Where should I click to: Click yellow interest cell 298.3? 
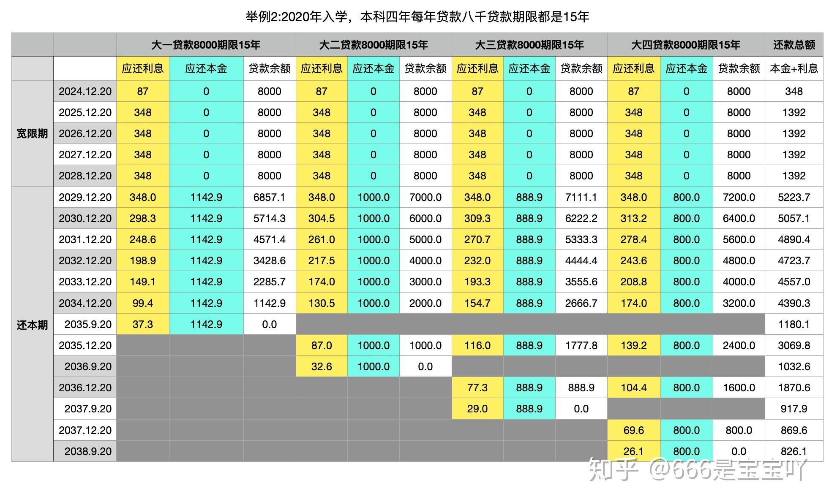[x=143, y=218]
